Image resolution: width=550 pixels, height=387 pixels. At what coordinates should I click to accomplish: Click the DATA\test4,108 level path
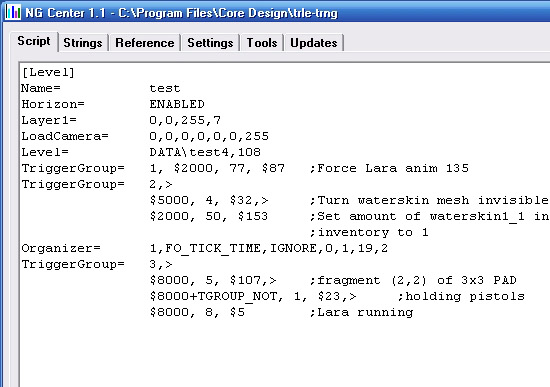(x=205, y=152)
